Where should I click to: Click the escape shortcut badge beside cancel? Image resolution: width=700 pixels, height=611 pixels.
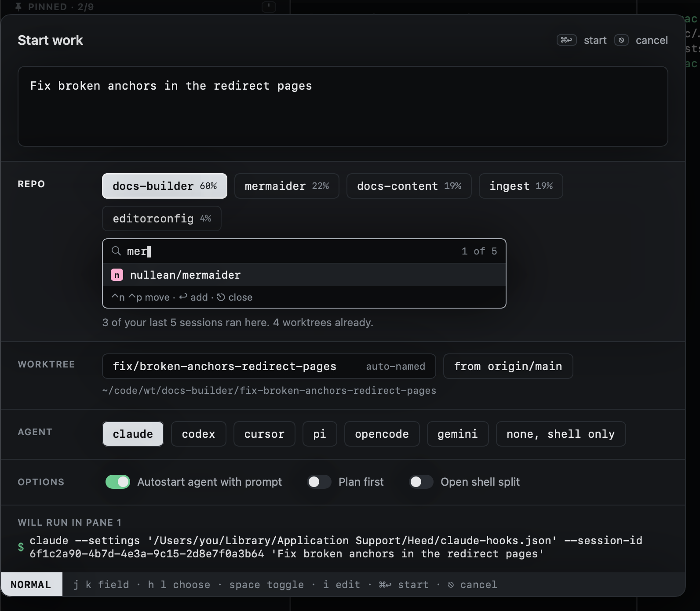point(621,40)
